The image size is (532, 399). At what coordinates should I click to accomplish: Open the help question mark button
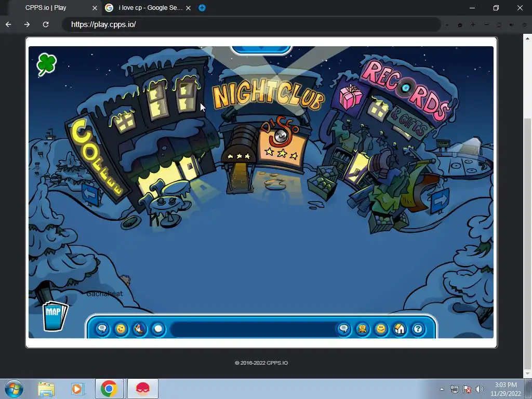click(x=418, y=329)
